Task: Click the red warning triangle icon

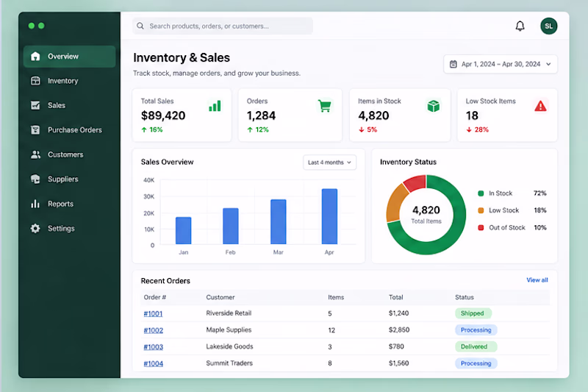Action: [540, 106]
